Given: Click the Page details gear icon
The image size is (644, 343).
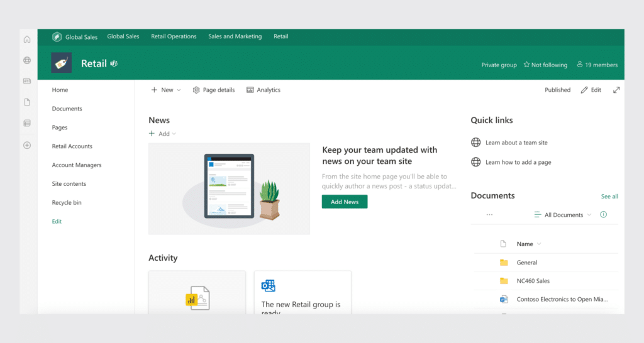Looking at the screenshot, I should click(x=196, y=90).
